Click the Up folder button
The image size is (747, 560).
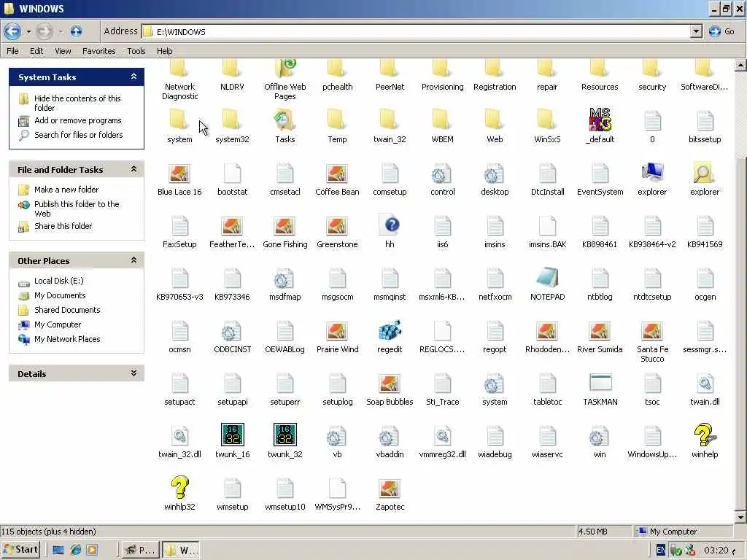[76, 31]
